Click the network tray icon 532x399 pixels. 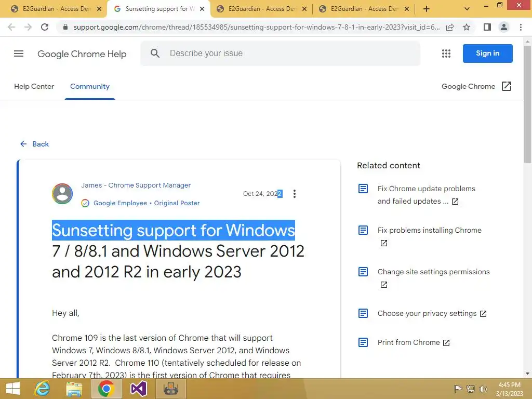click(471, 389)
